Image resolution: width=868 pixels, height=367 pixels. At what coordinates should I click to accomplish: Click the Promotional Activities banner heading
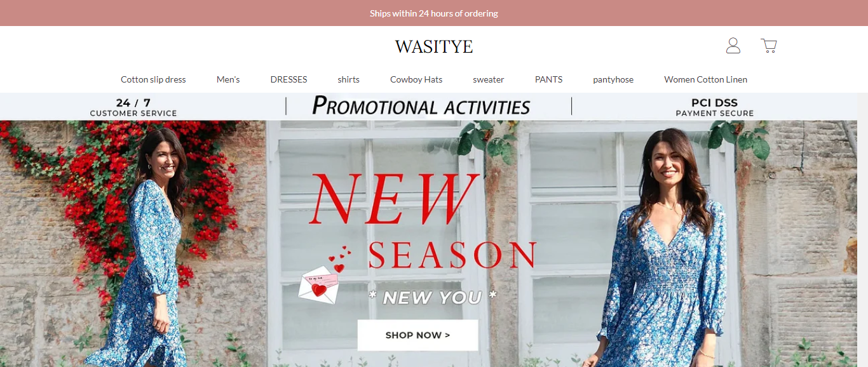click(421, 106)
